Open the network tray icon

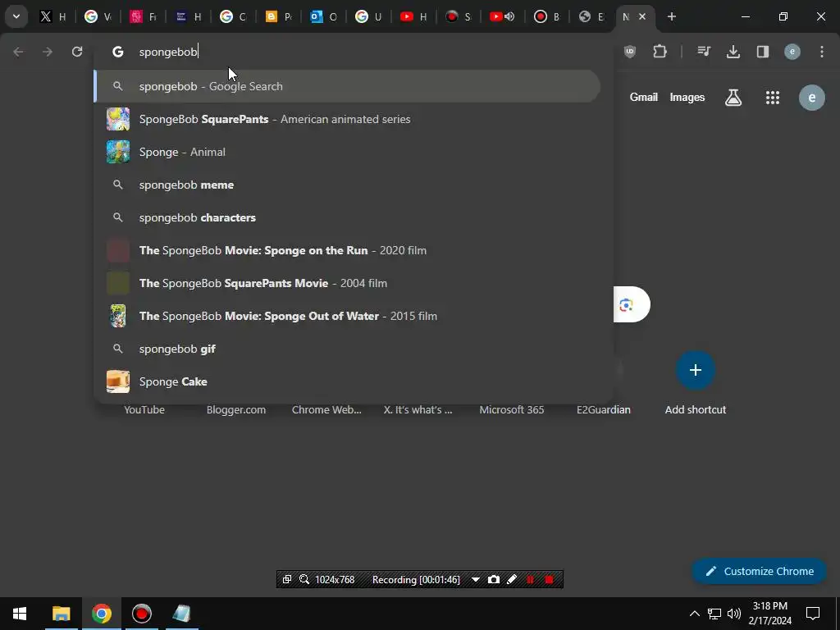click(x=714, y=614)
